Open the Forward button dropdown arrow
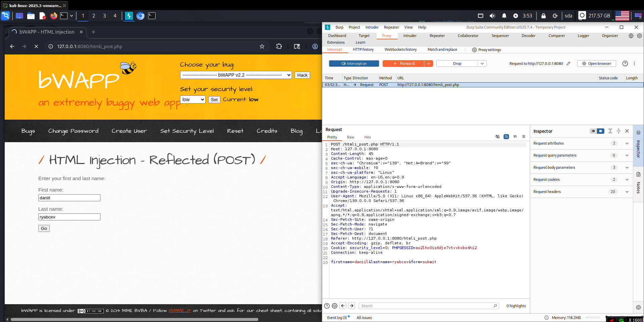The width and height of the screenshot is (644, 322). [x=428, y=64]
